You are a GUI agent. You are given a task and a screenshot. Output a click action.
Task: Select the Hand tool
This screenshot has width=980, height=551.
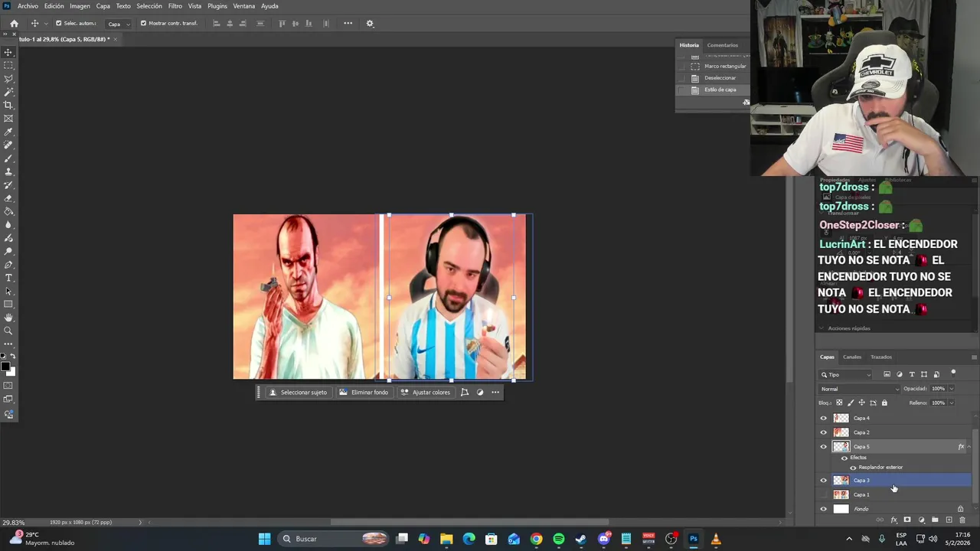click(8, 318)
